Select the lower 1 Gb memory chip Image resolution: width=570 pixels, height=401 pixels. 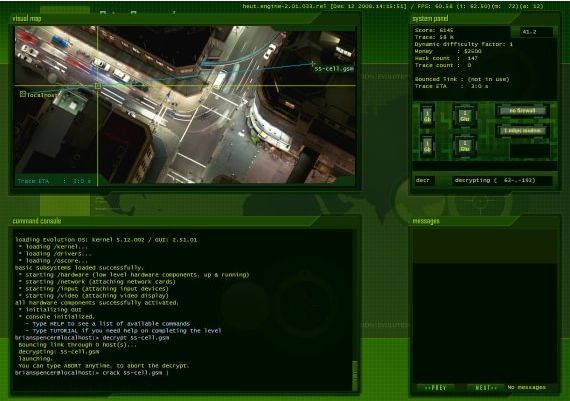[427, 147]
